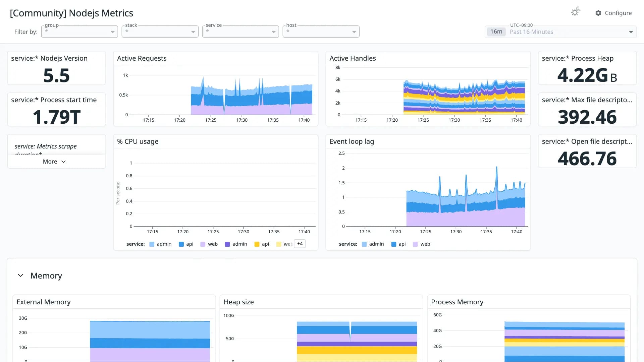Image resolution: width=644 pixels, height=362 pixels.
Task: Click the Open file descriptors value 466.76
Action: point(587,159)
